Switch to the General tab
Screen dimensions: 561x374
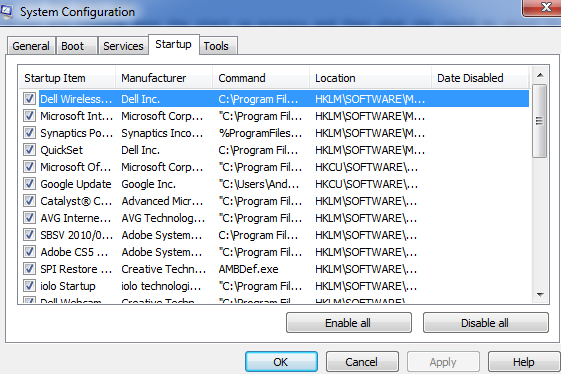pyautogui.click(x=31, y=46)
